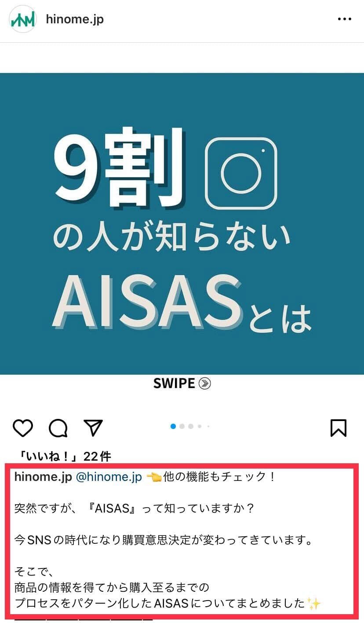Jump to the second carousel dot
Screen dimensions: 364x623
pos(182,426)
